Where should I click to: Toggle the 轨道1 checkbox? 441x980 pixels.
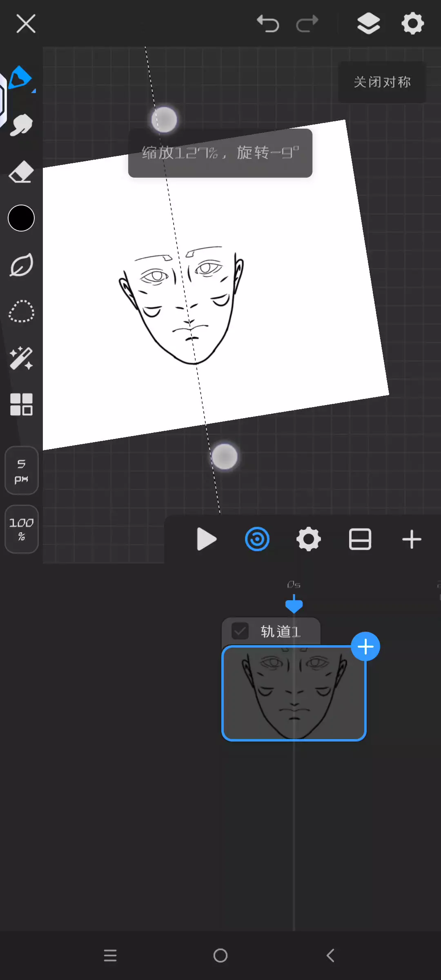click(240, 631)
